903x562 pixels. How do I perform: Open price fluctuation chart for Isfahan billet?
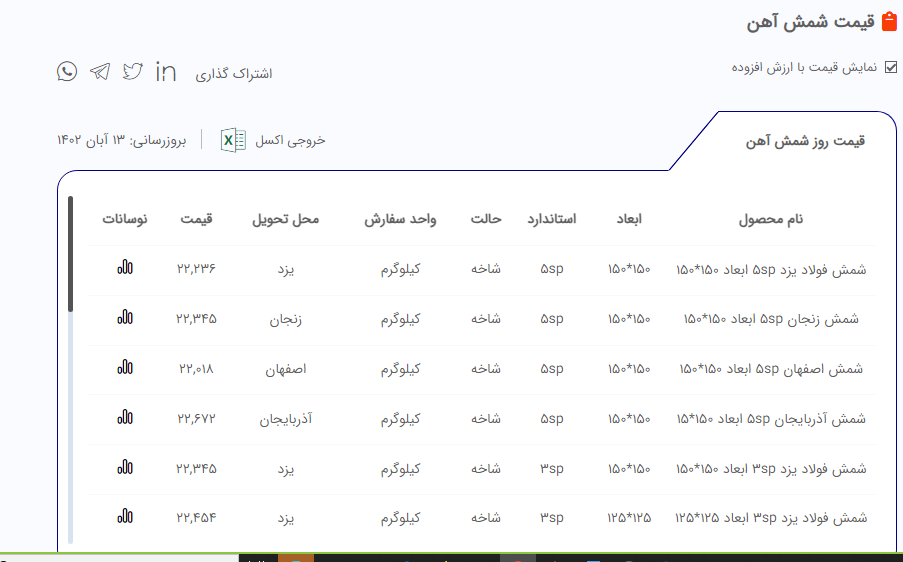click(x=125, y=368)
